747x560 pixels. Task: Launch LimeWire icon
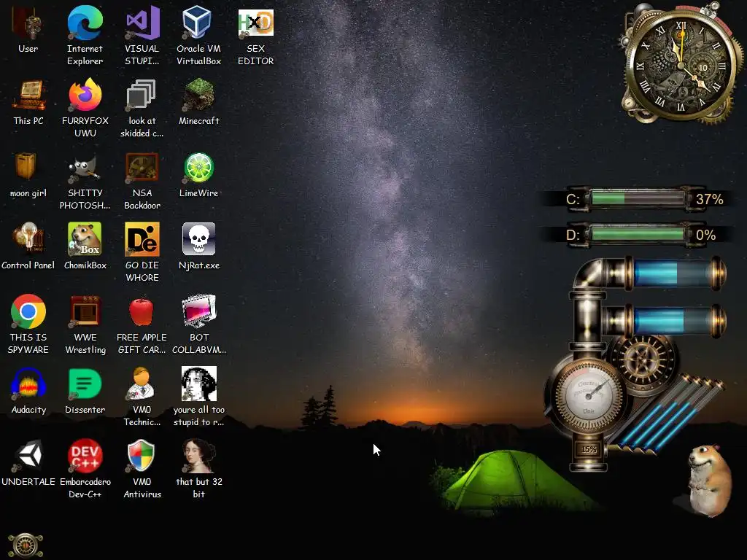(198, 168)
